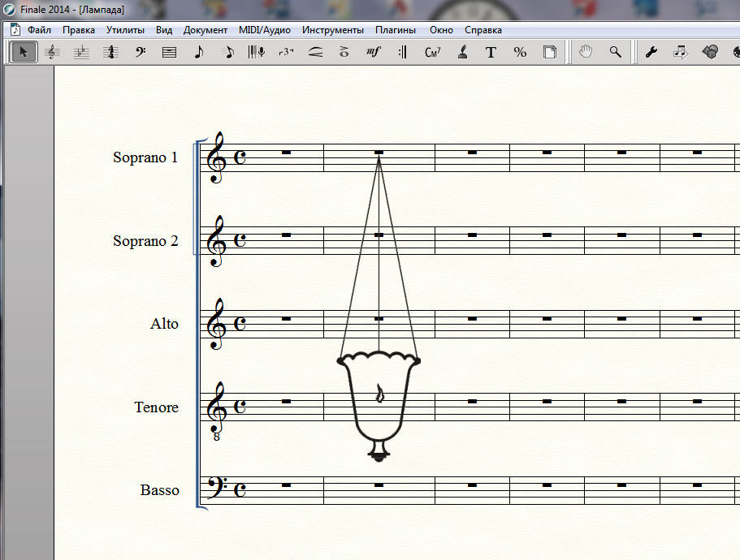Screen dimensions: 740x560
Task: Activate the Hand Grabber tool
Action: tap(586, 52)
